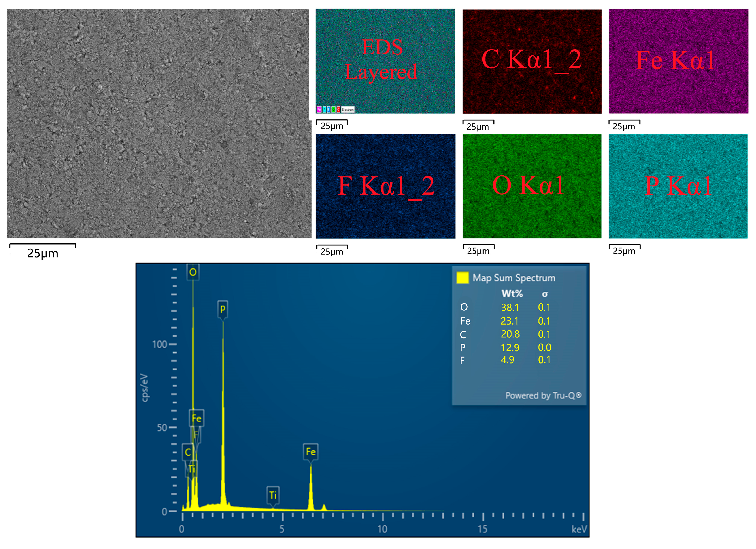Click the red C legend swatch
Viewport: 756px width, 549px height.
[x=338, y=109]
